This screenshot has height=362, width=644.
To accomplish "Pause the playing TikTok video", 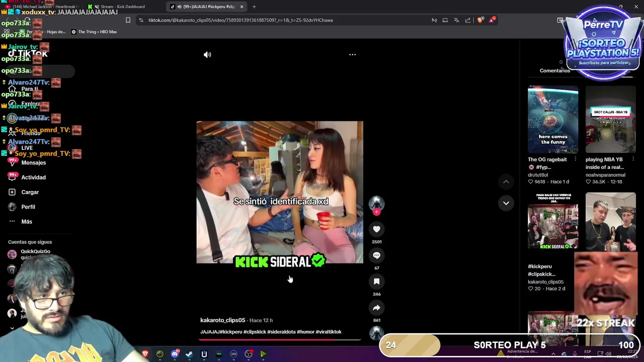I will click(280, 192).
